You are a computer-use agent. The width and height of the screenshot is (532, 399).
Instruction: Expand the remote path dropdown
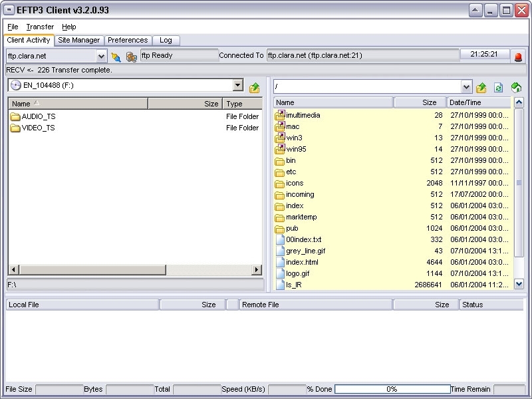[466, 87]
